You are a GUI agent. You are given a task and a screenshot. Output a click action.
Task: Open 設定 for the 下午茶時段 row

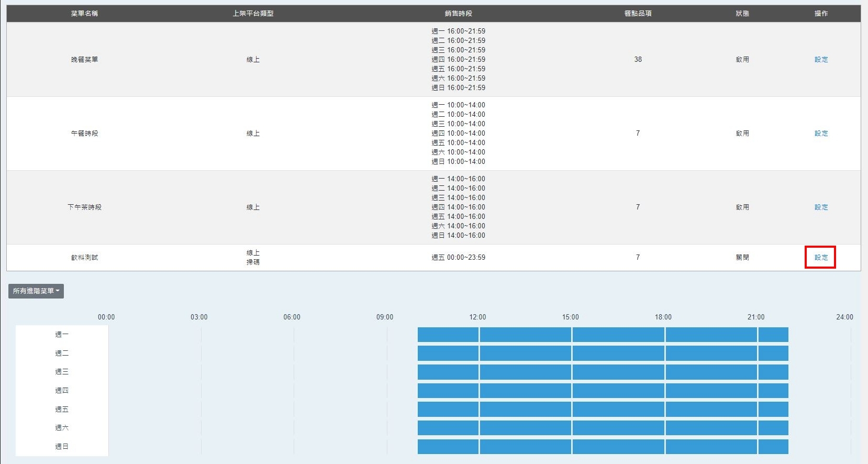[820, 207]
